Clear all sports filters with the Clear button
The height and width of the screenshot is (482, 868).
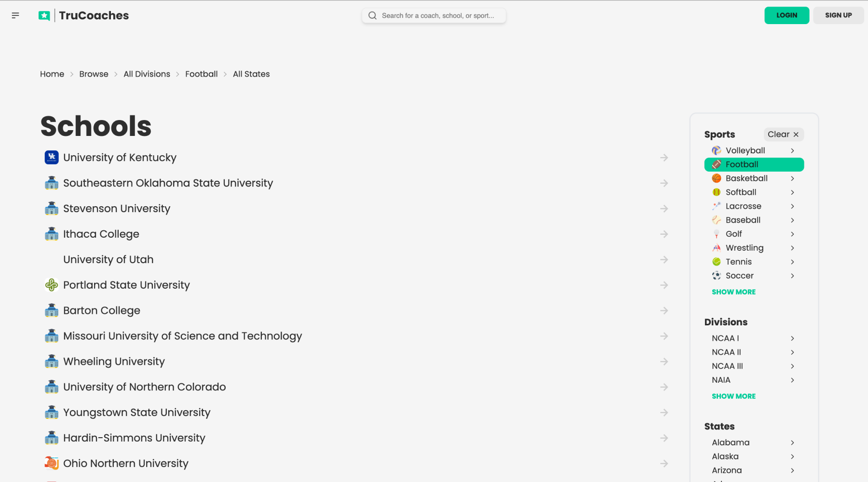coord(783,134)
